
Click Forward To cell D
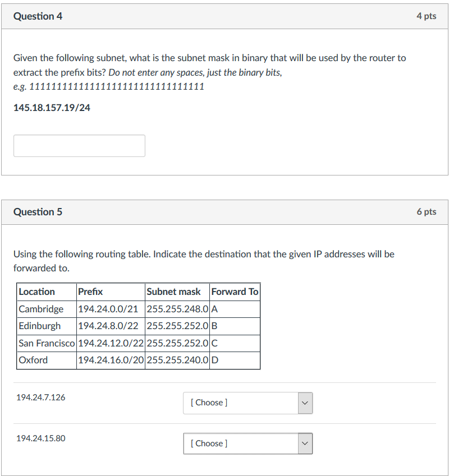(235, 361)
